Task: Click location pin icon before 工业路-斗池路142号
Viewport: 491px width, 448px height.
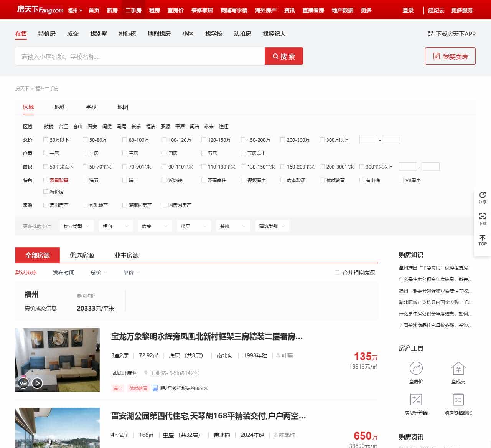Action: coord(146,373)
